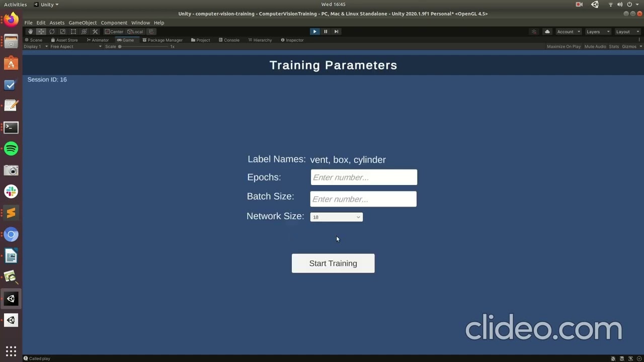This screenshot has height=362, width=644.
Task: Open Firefox from the dock
Action: [11, 20]
